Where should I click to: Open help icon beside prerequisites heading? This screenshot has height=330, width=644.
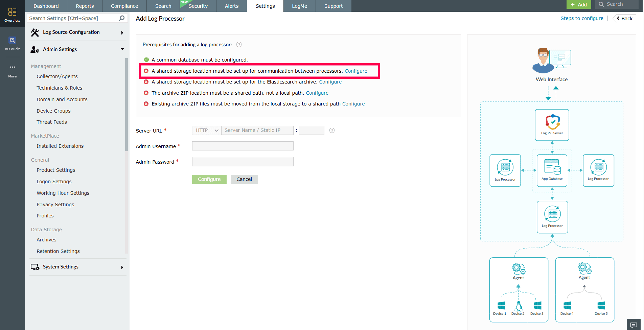pos(239,45)
